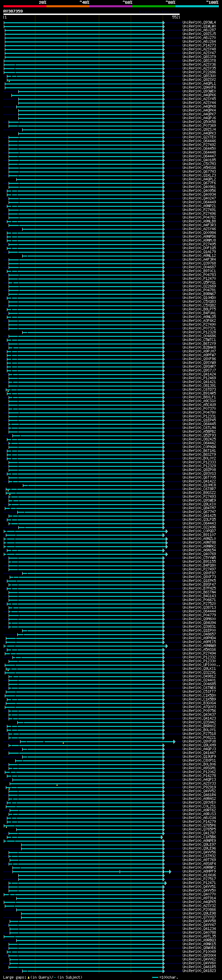The height and width of the screenshot is (980, 222).
Task: Select the UniRef100_A6N154 label
Action: (199, 550)
